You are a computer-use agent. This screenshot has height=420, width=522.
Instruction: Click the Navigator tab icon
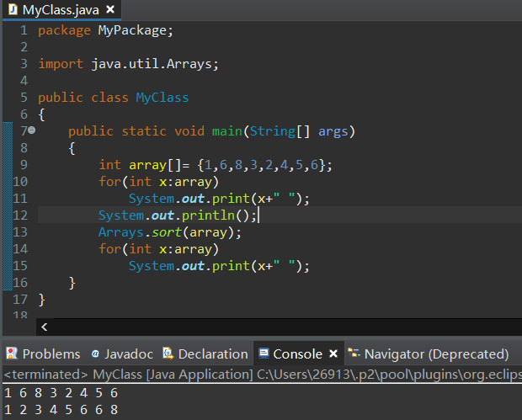click(x=354, y=354)
